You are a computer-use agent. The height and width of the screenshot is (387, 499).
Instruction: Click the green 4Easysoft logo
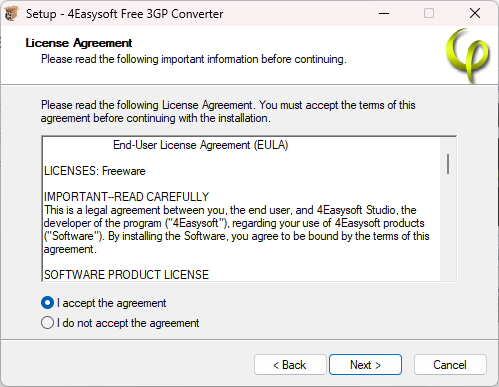(x=468, y=55)
